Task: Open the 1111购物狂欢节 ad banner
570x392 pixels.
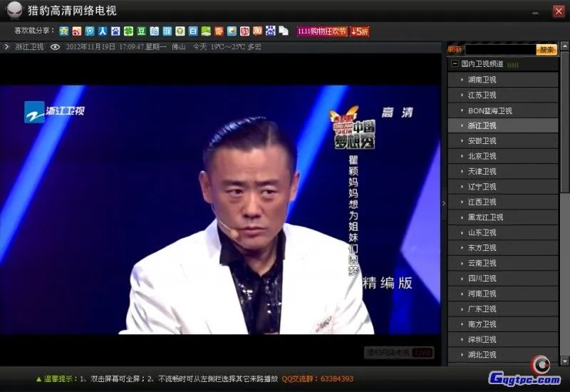Action: pyautogui.click(x=322, y=31)
